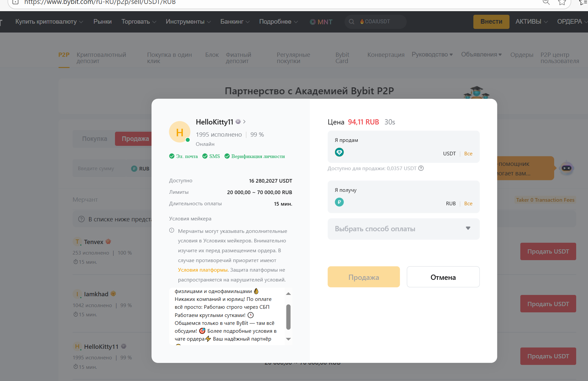Open the Регулярные покупки tab
Screen dimensions: 588x381
coord(293,58)
